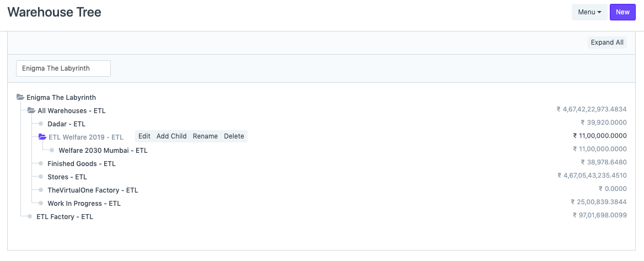Expand All tree nodes

pyautogui.click(x=607, y=42)
